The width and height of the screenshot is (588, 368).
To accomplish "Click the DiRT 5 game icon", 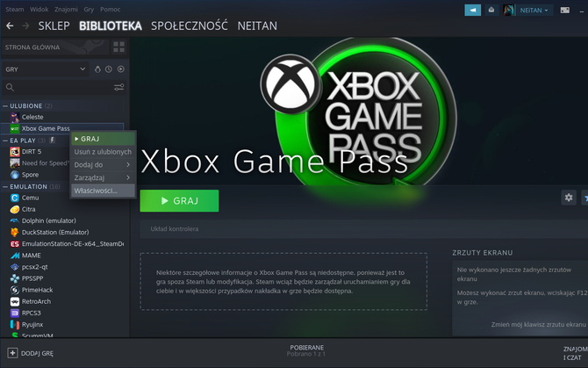I will point(15,152).
